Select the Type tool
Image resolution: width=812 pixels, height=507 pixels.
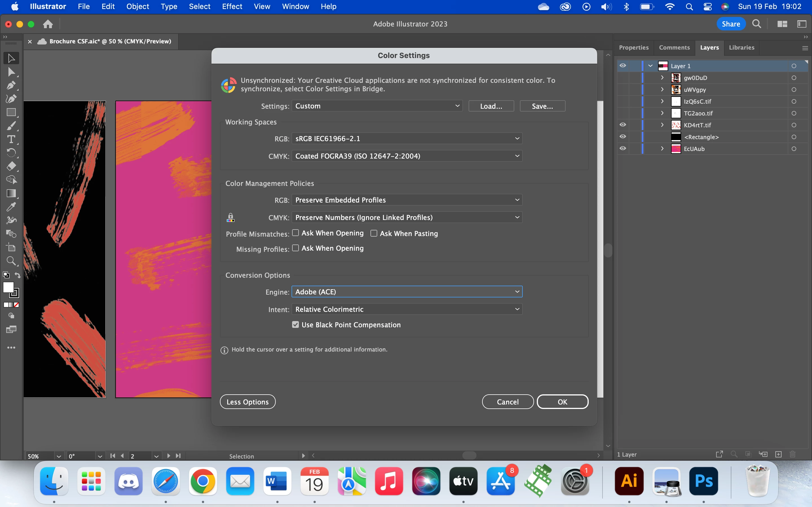point(11,139)
